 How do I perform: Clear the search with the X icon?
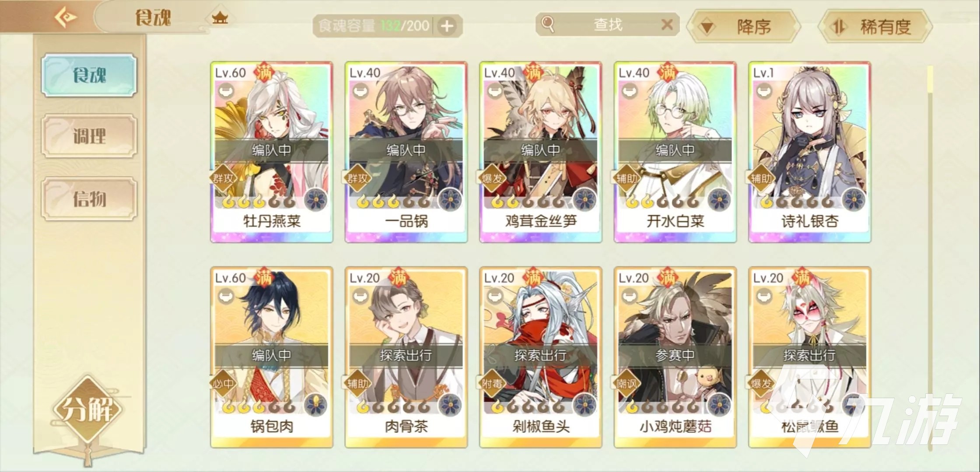coord(667,24)
